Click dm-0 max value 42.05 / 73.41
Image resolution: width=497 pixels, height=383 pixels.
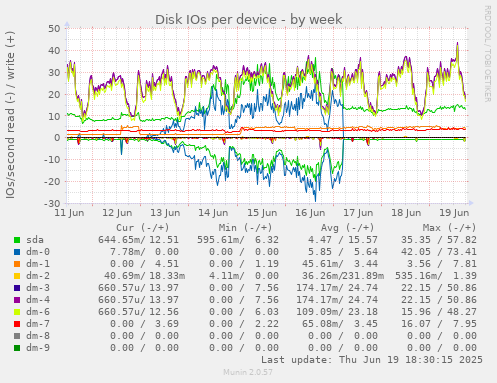[439, 252]
